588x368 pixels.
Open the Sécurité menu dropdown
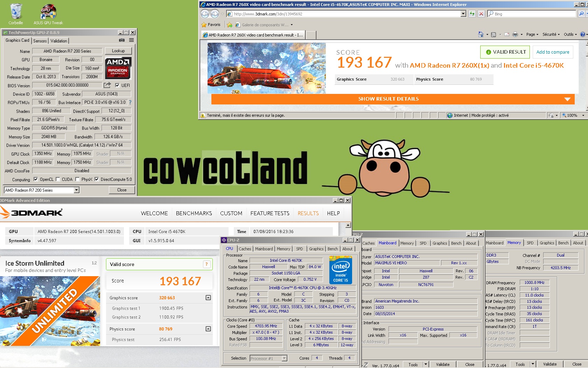551,34
